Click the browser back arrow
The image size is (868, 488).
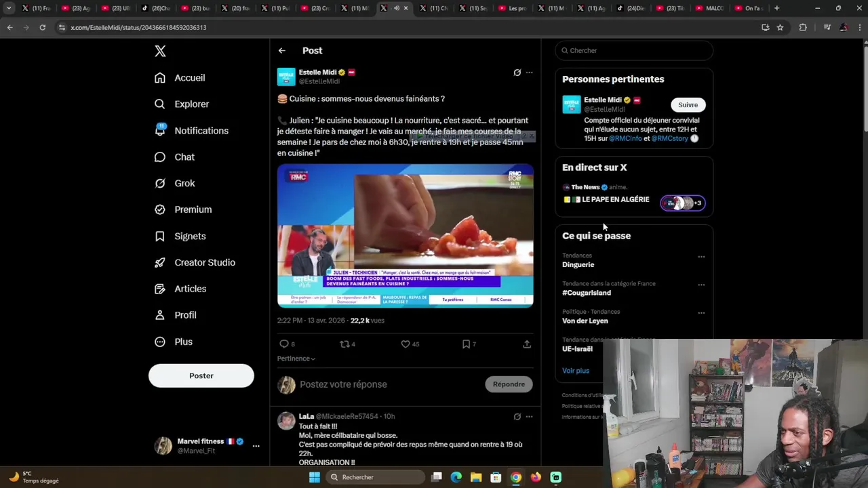click(9, 27)
